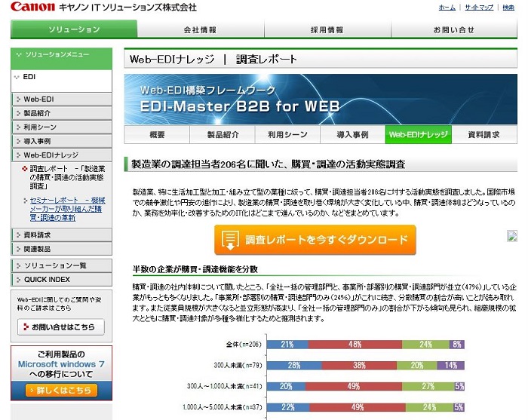Click the 14% purple segment for 300人未満

(x=450, y=365)
